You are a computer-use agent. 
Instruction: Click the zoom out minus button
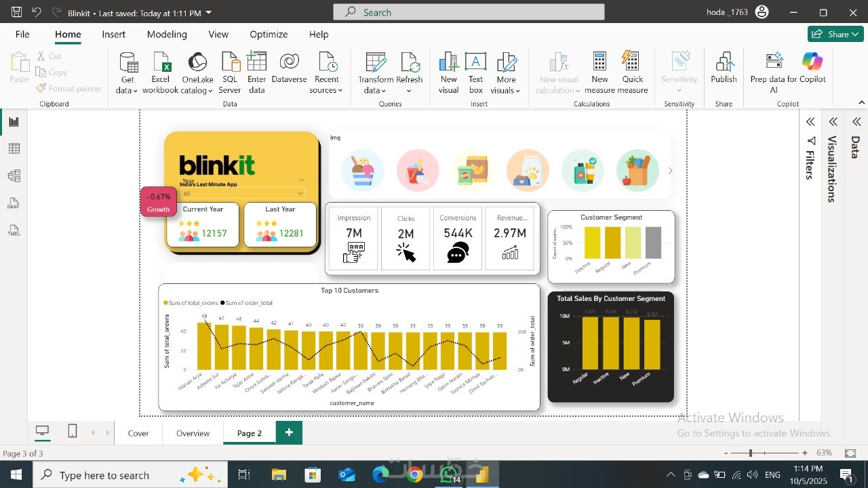(726, 453)
